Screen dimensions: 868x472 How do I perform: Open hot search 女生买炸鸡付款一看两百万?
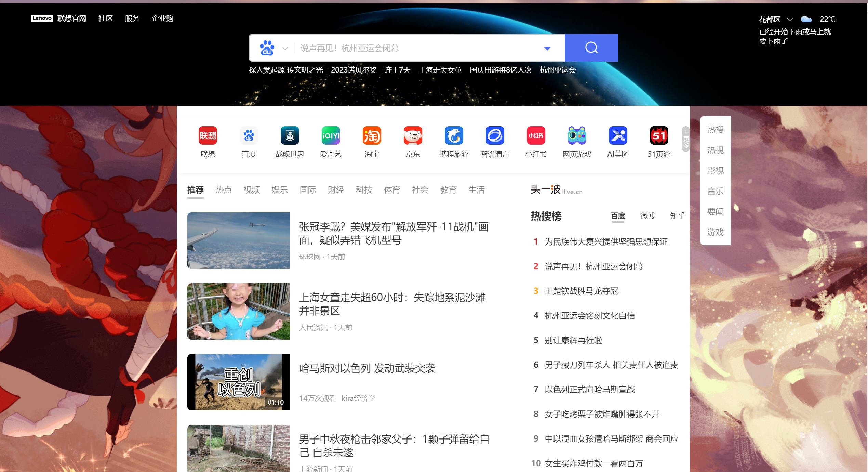click(x=594, y=463)
